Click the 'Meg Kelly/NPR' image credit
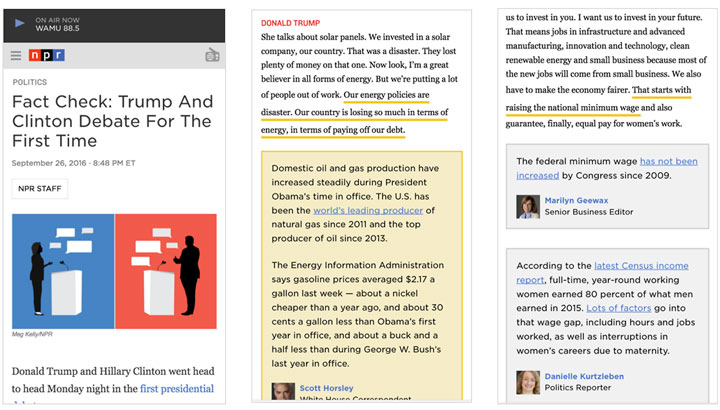 (32, 334)
